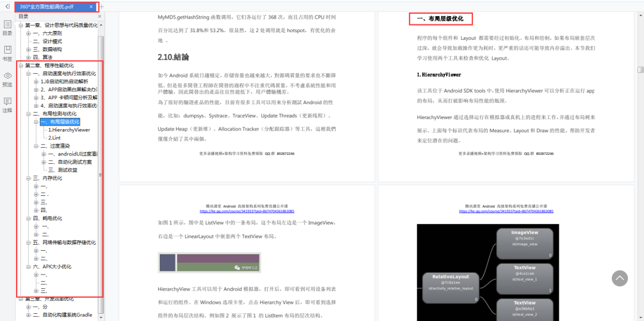644x321 pixels.
Task: Add a new tab with the plus icon
Action: [x=102, y=7]
